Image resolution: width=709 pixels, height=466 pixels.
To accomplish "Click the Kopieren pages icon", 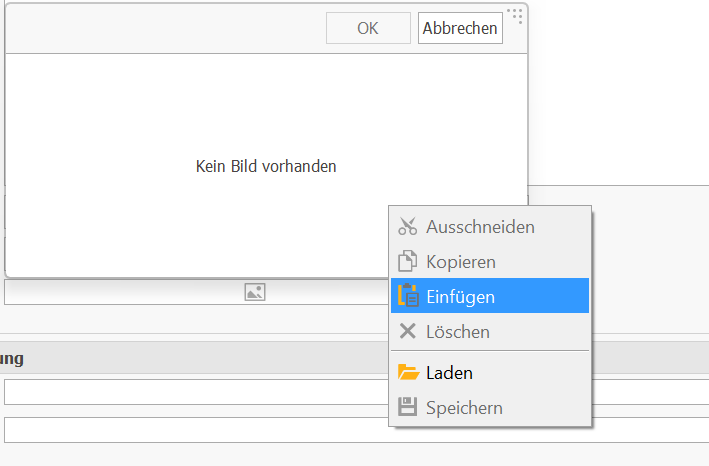I will tap(407, 261).
